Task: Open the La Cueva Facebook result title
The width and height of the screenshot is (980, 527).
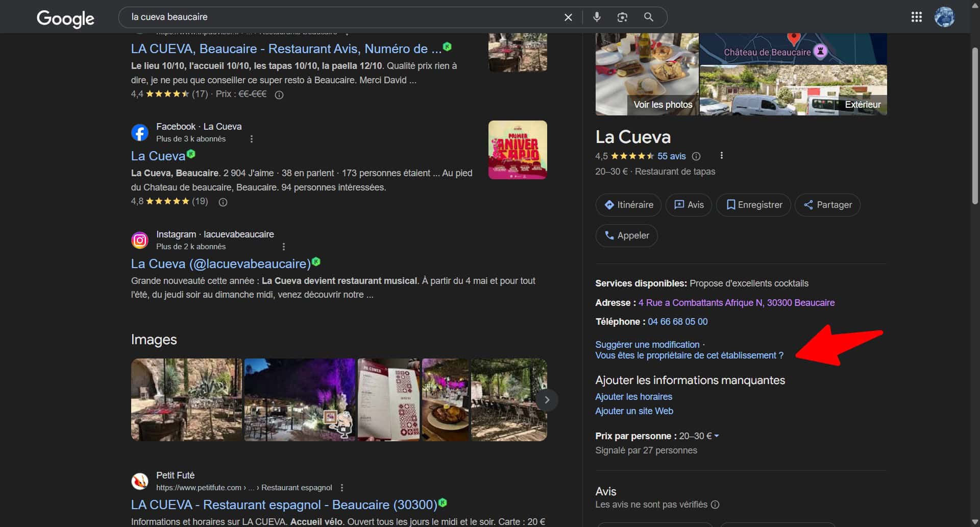Action: pyautogui.click(x=158, y=156)
